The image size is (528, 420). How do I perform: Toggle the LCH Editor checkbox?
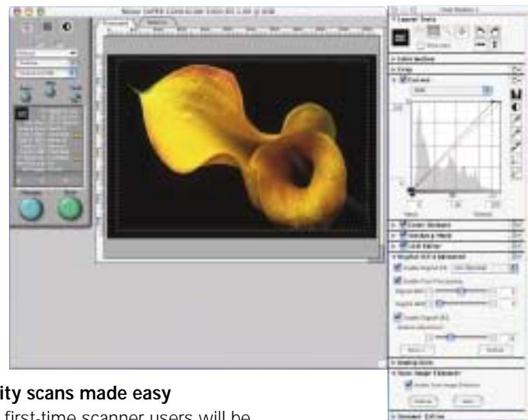(403, 245)
